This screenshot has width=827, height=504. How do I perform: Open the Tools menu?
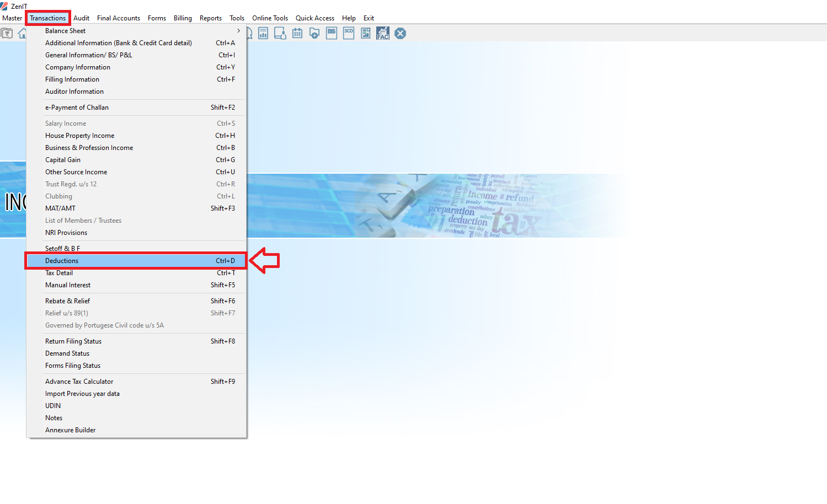coord(237,18)
